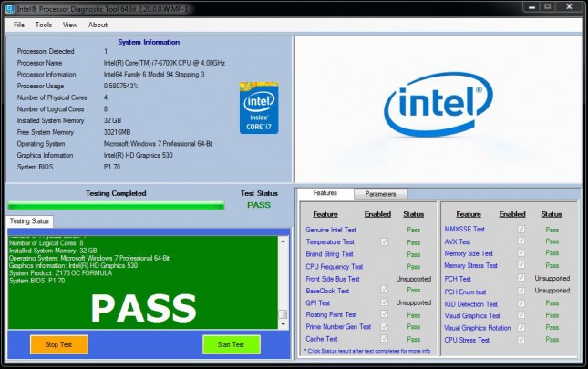Click the Genuine Intel Test label

pos(331,230)
